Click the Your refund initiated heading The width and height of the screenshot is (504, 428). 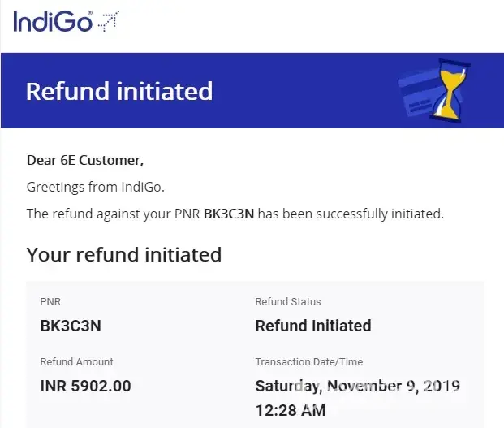(123, 254)
